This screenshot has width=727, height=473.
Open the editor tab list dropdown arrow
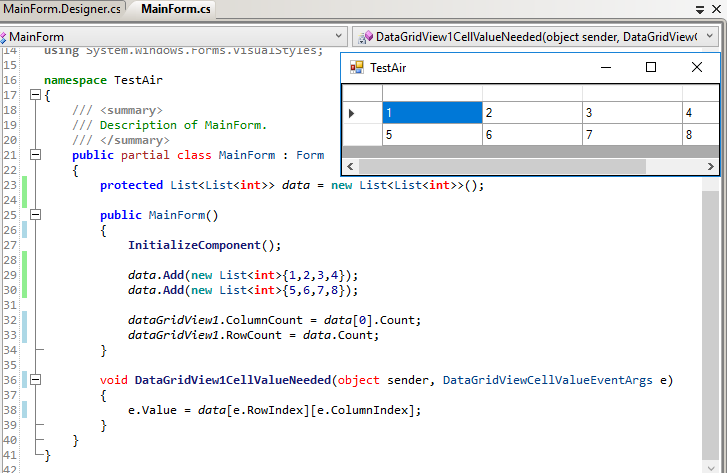700,9
